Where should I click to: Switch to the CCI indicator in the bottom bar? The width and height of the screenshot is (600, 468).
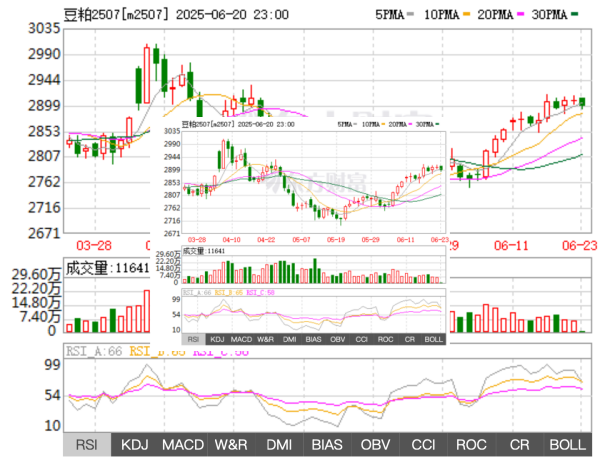pos(424,444)
